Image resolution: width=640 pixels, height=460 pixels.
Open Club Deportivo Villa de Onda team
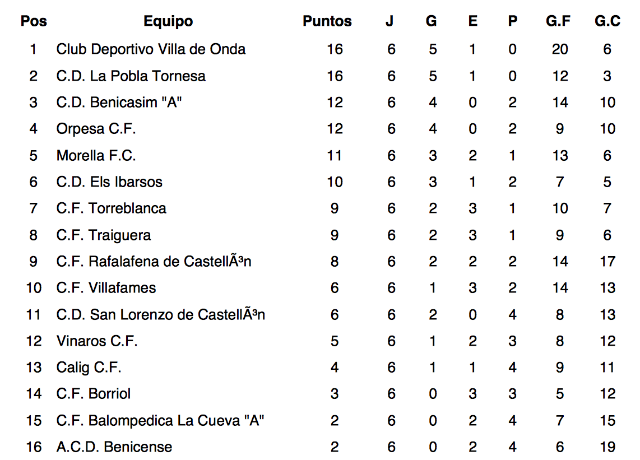pyautogui.click(x=151, y=49)
